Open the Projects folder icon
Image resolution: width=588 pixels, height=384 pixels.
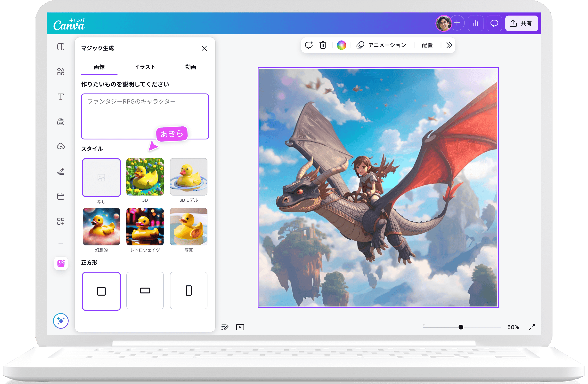61,196
